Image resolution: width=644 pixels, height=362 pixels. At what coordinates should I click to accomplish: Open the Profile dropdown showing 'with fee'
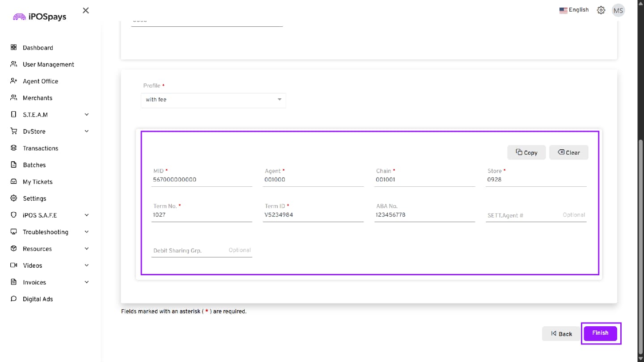(x=213, y=100)
